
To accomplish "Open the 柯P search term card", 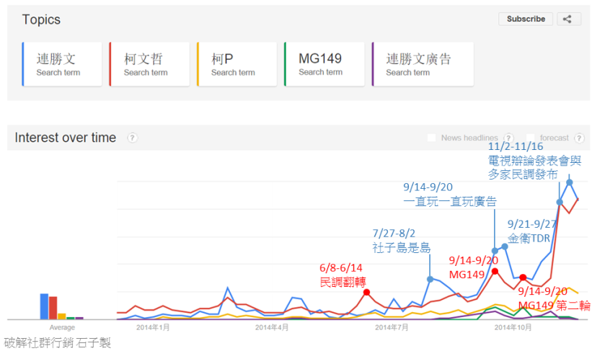I will click(237, 64).
